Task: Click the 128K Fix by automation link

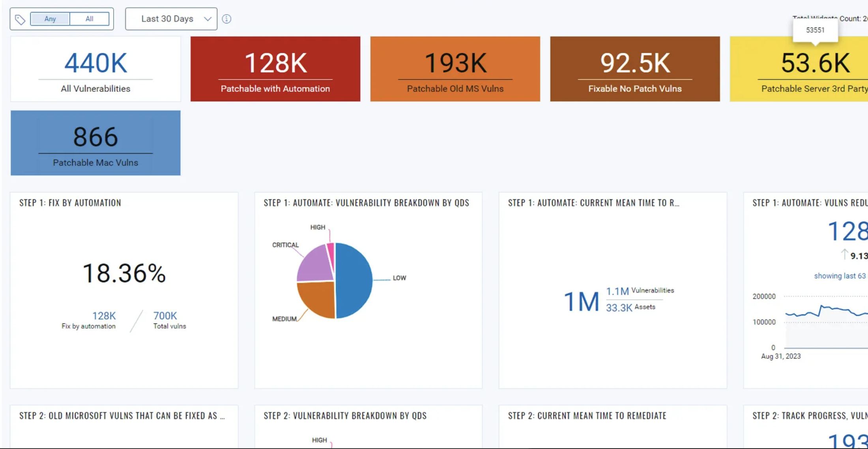Action: click(104, 316)
